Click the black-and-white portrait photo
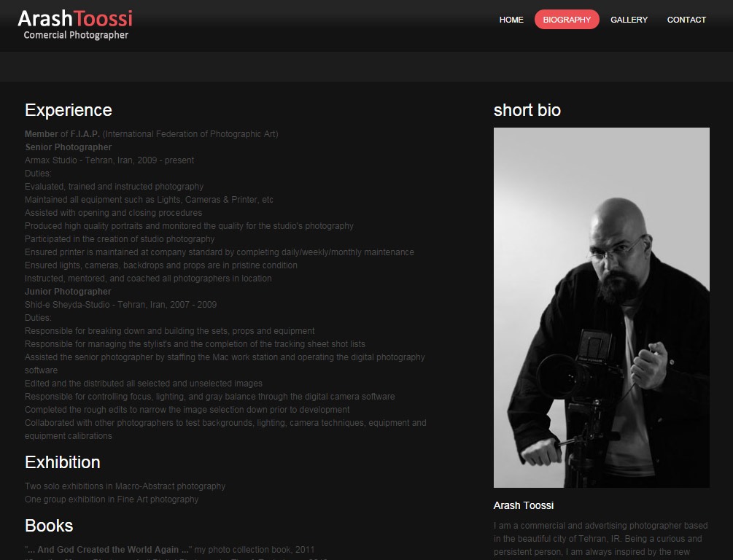Image resolution: width=733 pixels, height=560 pixels. click(x=601, y=307)
